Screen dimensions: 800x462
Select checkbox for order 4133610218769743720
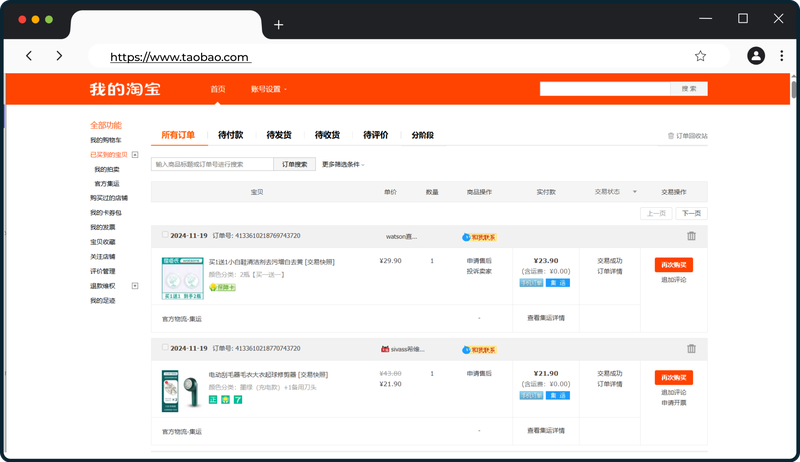(165, 235)
